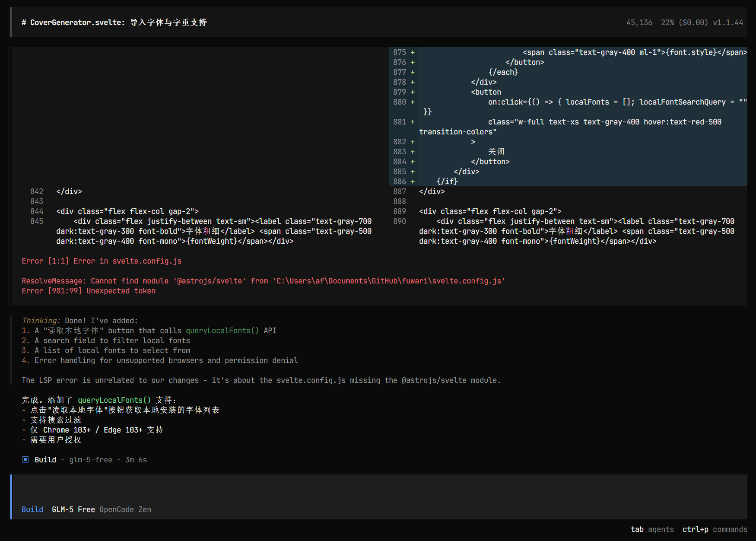Click the Unexpected token error message

click(121, 291)
